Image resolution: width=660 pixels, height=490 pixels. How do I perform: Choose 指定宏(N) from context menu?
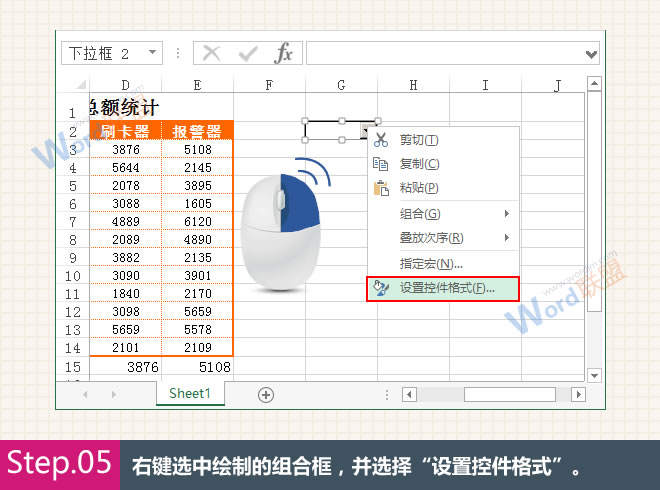[x=431, y=264]
